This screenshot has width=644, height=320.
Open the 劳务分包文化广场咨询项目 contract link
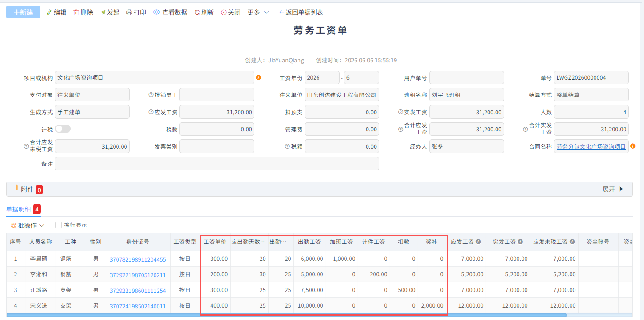coord(591,146)
